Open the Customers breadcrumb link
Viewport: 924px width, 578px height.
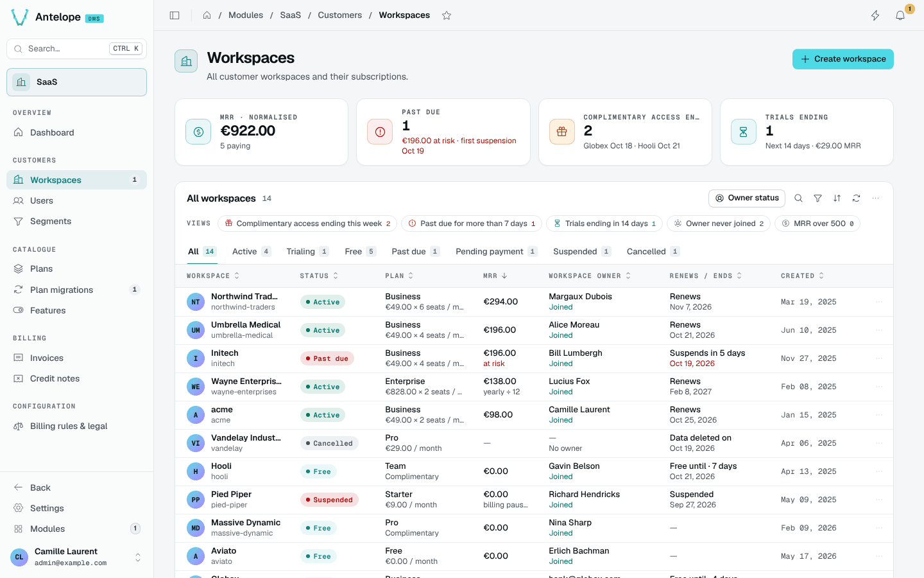pos(340,15)
